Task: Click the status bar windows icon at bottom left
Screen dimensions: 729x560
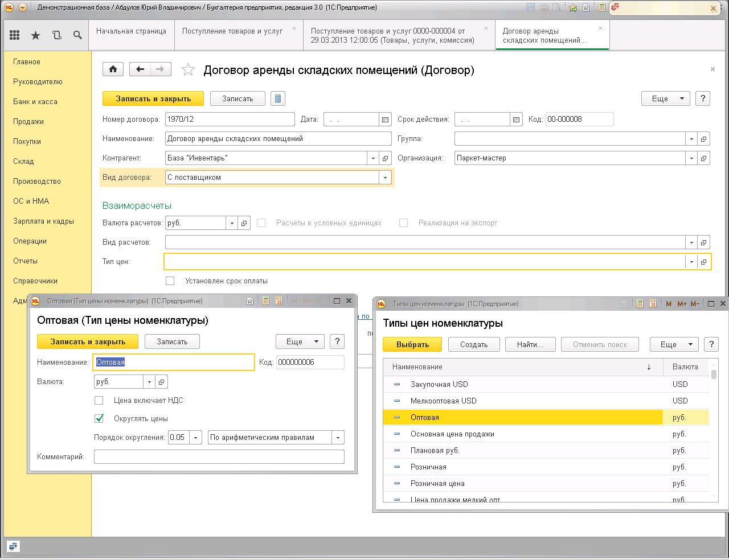Action: click(x=13, y=546)
